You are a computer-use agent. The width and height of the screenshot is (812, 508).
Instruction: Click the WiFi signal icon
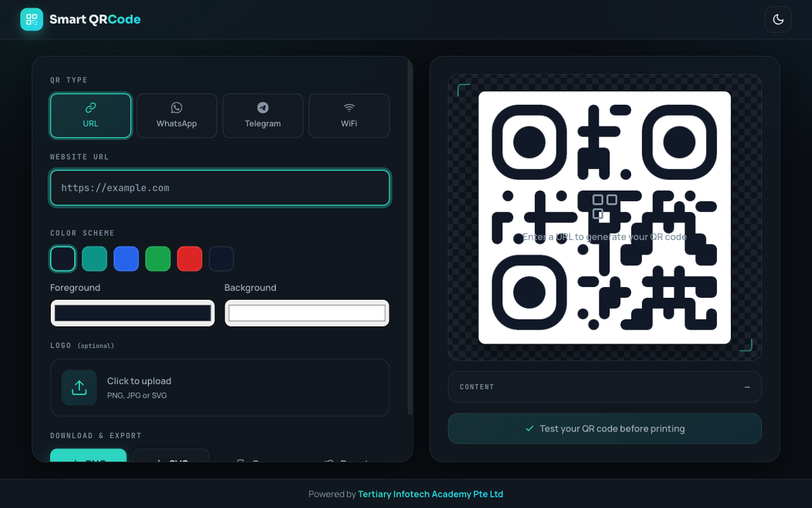click(x=349, y=108)
